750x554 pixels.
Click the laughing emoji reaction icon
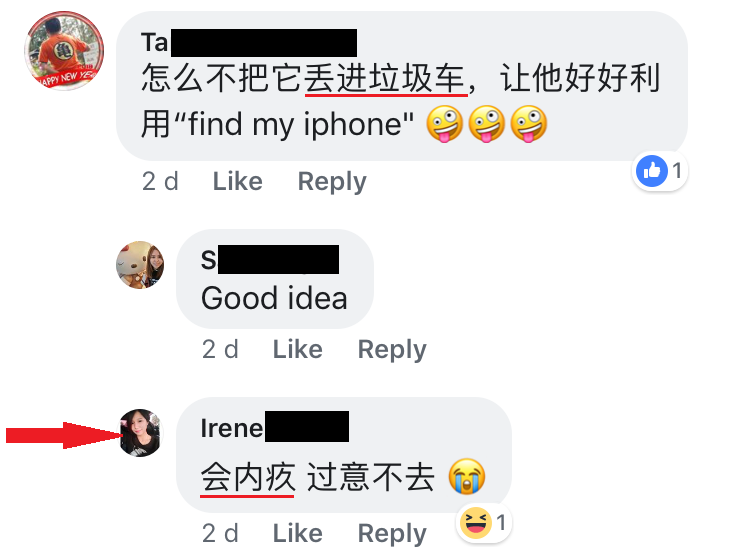[475, 522]
